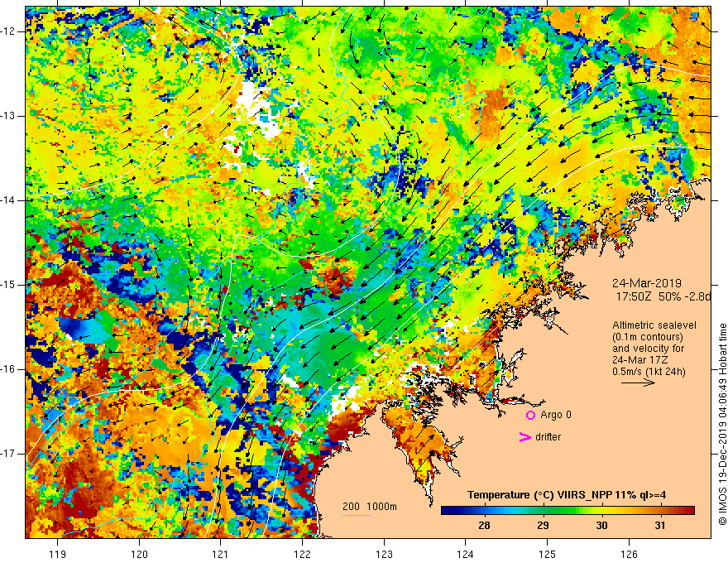This screenshot has width=728, height=563.
Task: Click the 'Altimetric sealevel' caption text
Action: click(654, 325)
